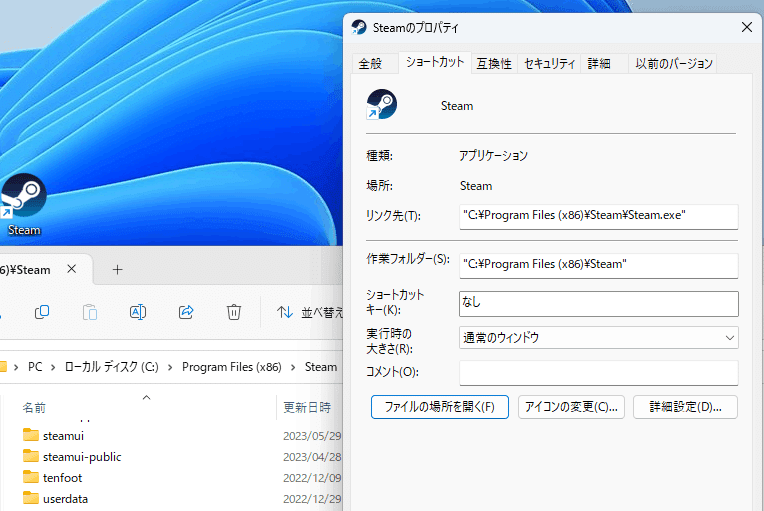Switch to the ショートカット tab
764x511 pixels.
coord(435,62)
